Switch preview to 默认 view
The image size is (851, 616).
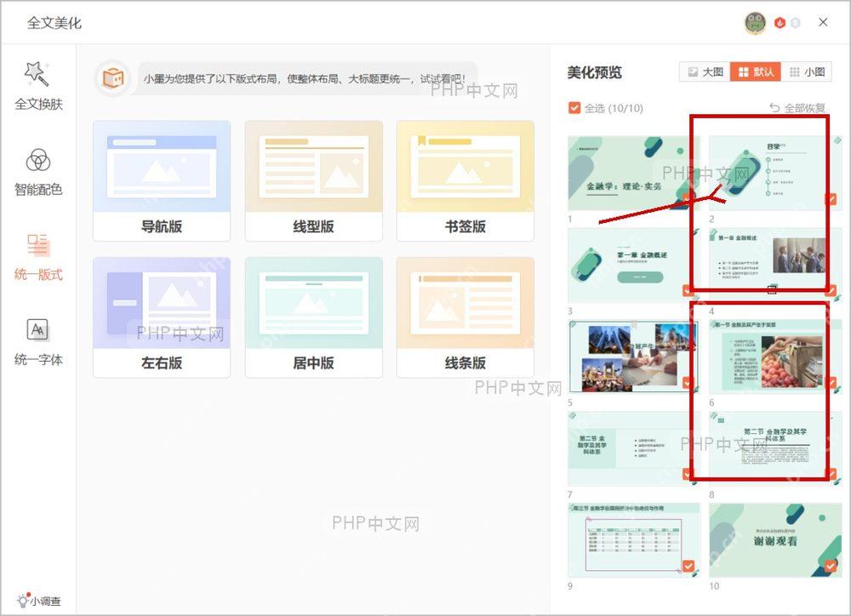coord(756,71)
